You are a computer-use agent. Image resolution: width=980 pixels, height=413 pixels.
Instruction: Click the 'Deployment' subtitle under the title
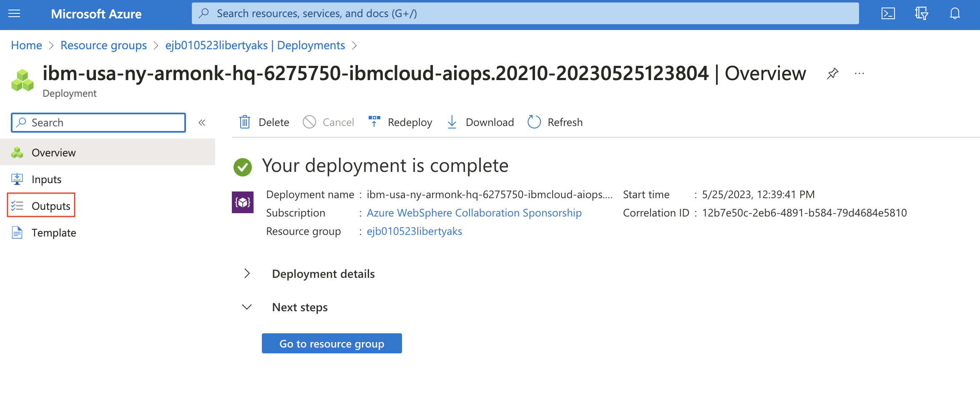coord(69,93)
